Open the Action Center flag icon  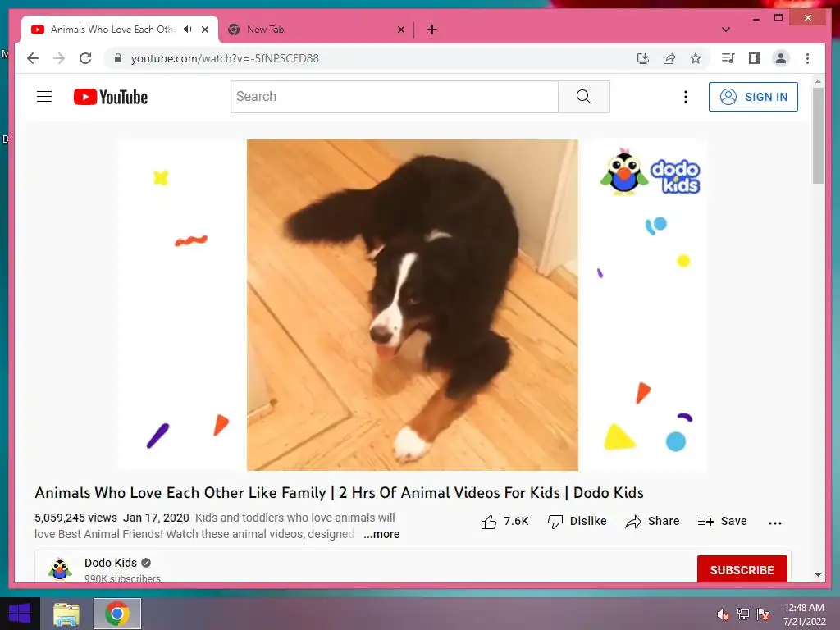(x=763, y=614)
